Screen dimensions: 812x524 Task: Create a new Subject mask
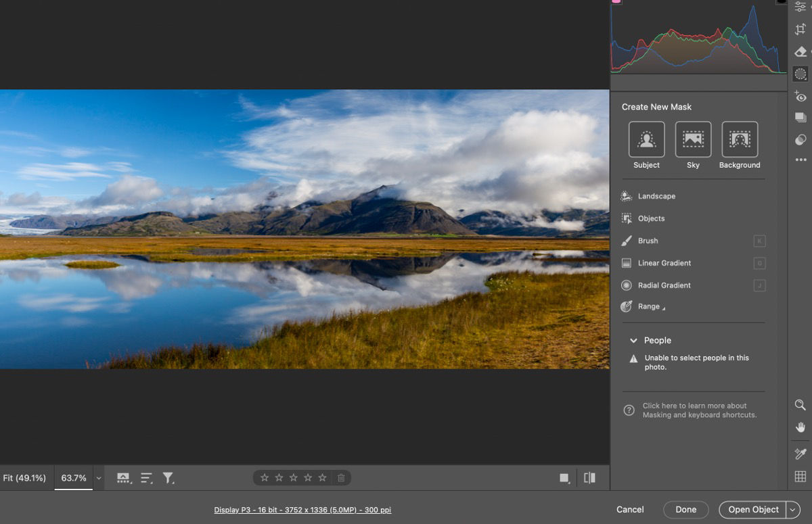pos(646,140)
